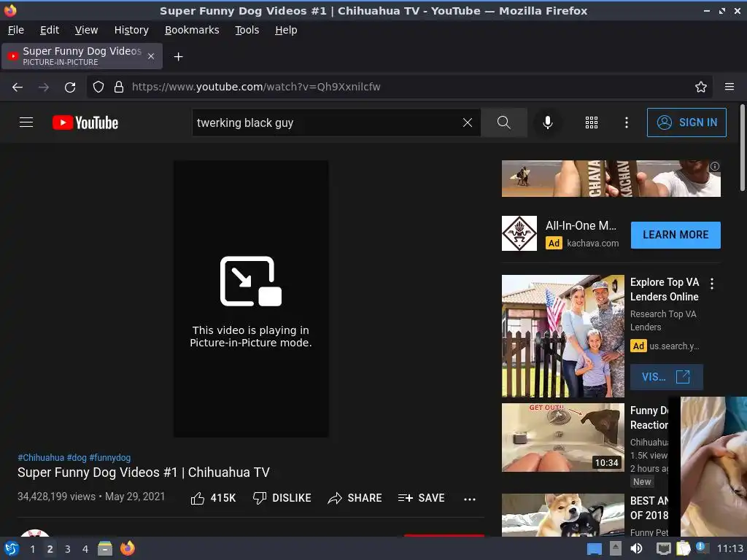747x560 pixels.
Task: Open the YouTube hamburger guide menu
Action: [26, 122]
